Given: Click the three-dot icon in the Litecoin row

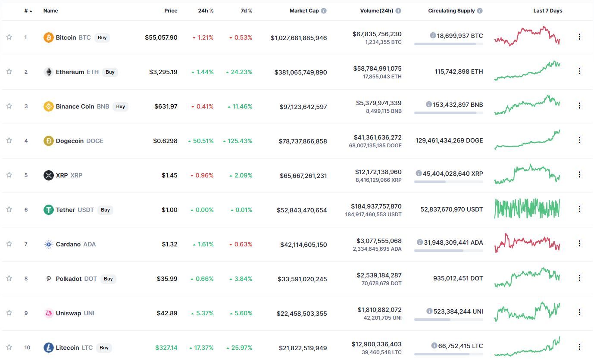Looking at the screenshot, I should point(579,347).
